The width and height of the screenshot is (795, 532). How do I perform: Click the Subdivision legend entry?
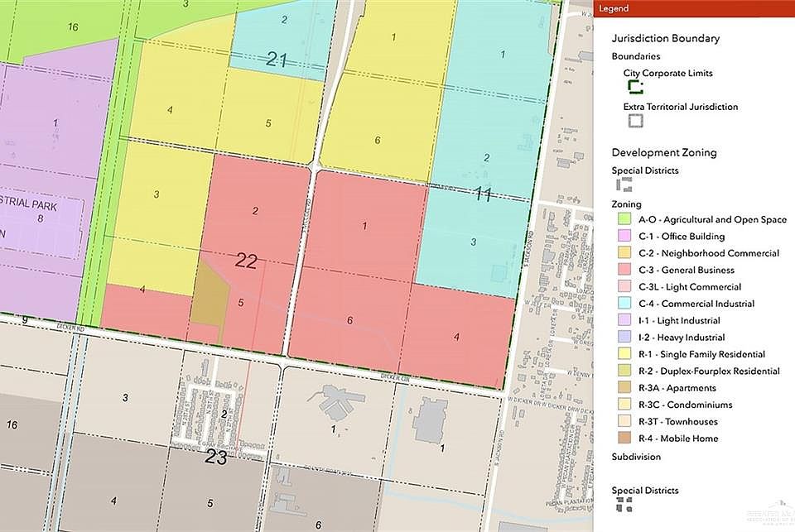636,456
